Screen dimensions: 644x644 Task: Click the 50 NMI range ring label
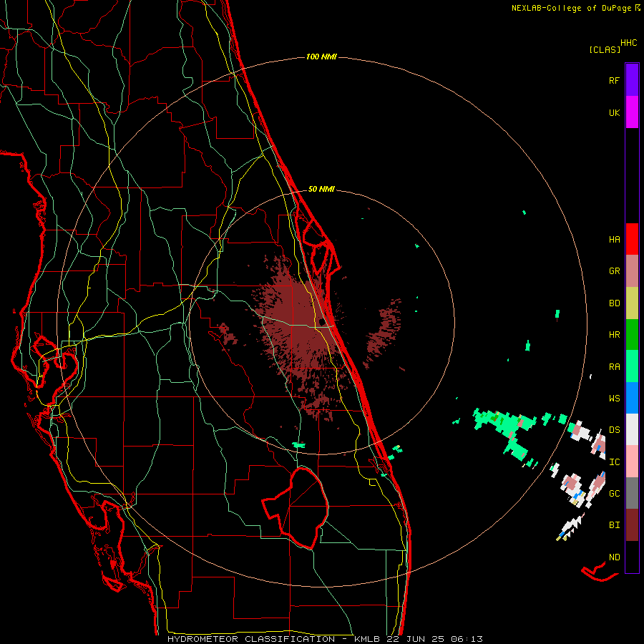pyautogui.click(x=321, y=189)
